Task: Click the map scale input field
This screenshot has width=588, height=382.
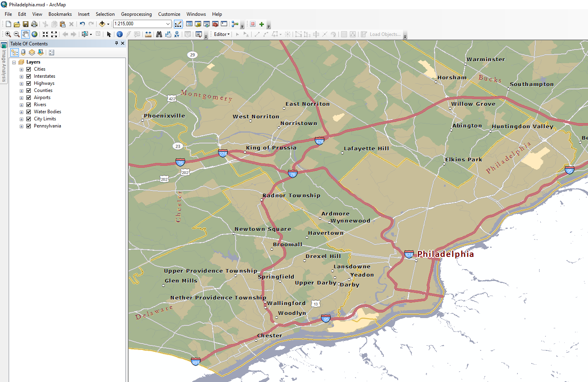Action: pyautogui.click(x=139, y=24)
